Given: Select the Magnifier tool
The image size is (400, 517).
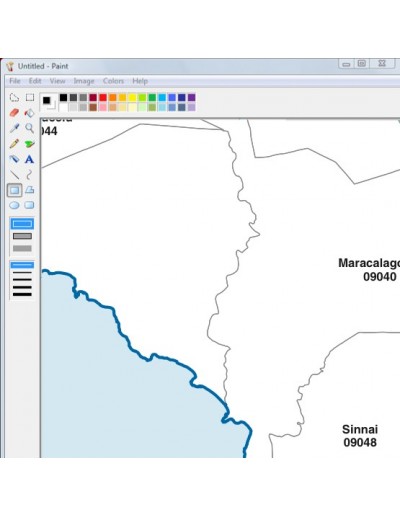Looking at the screenshot, I should tap(30, 128).
